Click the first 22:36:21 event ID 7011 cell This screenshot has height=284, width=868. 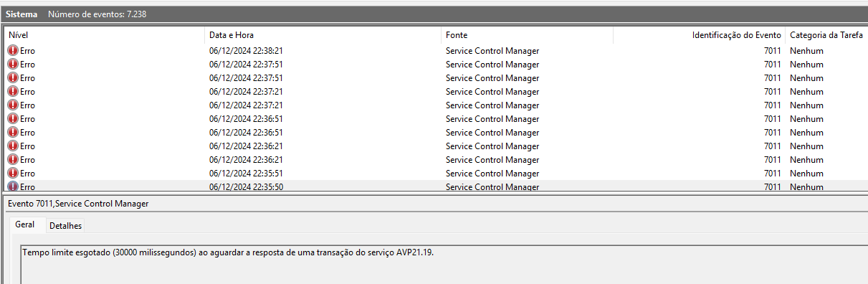(x=772, y=146)
